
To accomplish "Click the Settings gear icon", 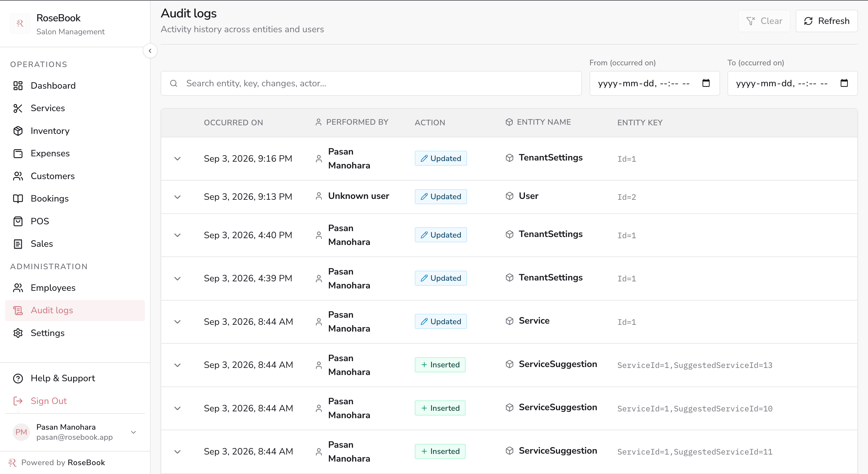I will 18,333.
